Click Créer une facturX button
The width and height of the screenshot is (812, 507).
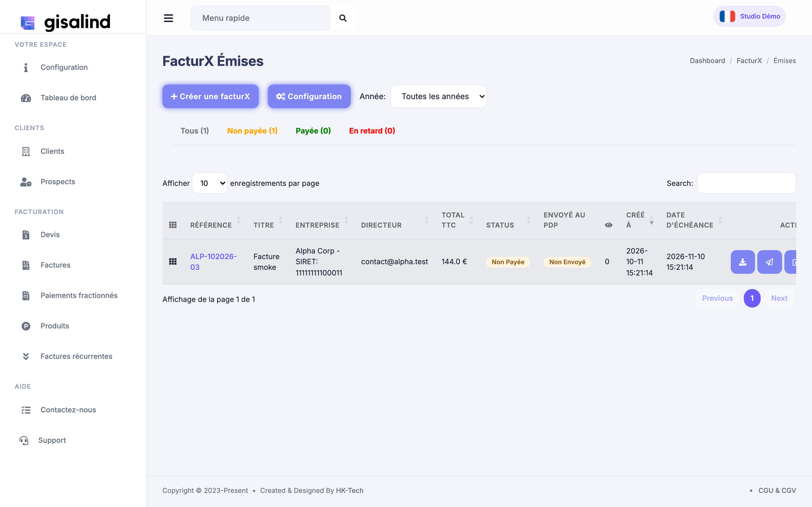click(x=210, y=96)
